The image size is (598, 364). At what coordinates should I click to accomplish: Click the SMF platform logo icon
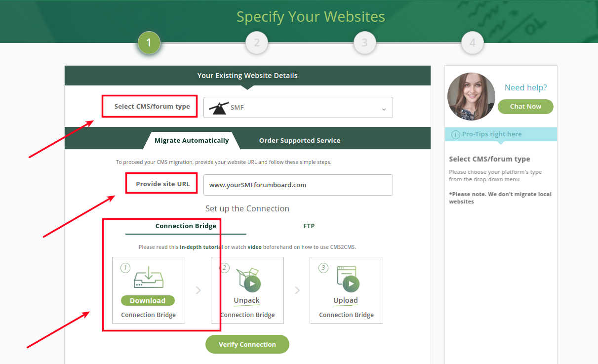[x=219, y=108]
